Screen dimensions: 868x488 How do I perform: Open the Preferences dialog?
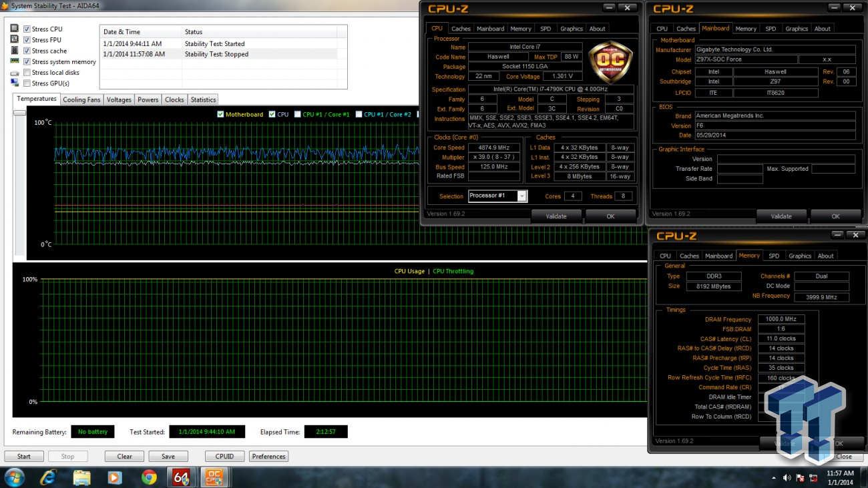tap(269, 457)
